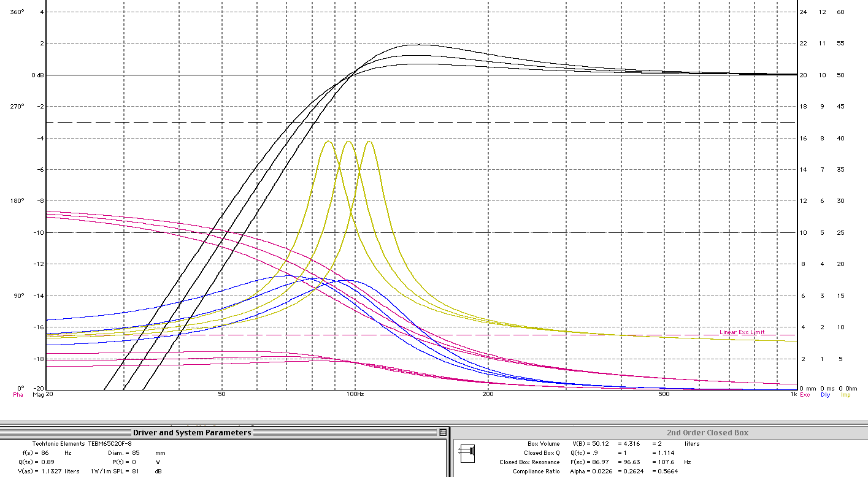868x477 pixels.
Task: Click the 100Hz frequency axis label
Action: 355,395
